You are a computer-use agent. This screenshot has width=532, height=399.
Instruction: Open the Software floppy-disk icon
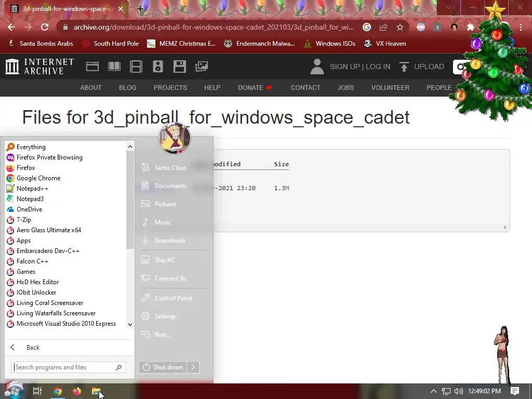179,66
